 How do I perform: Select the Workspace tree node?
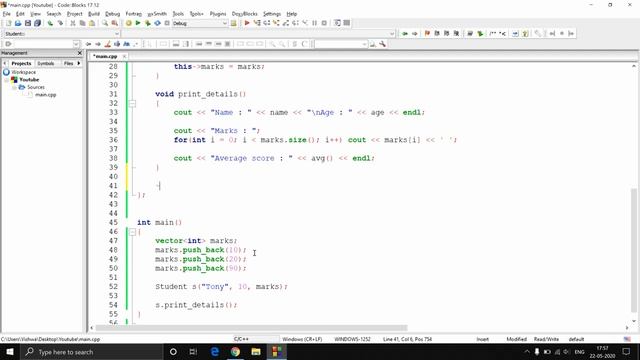24,72
